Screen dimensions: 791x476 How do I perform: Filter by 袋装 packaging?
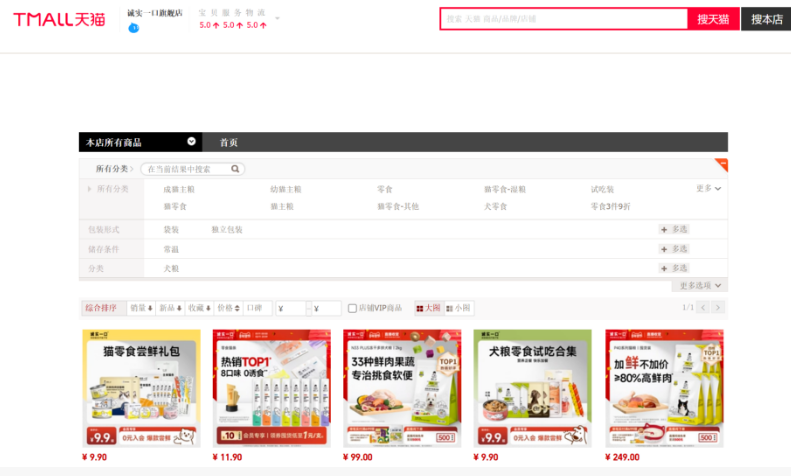click(x=171, y=230)
